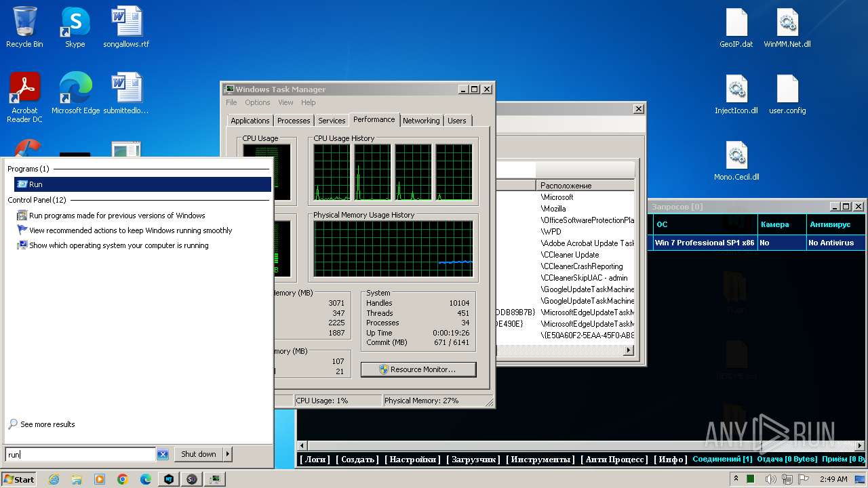Screen dimensions: 868x488
Task: Open the submittedlo... document icon
Action: 126,94
